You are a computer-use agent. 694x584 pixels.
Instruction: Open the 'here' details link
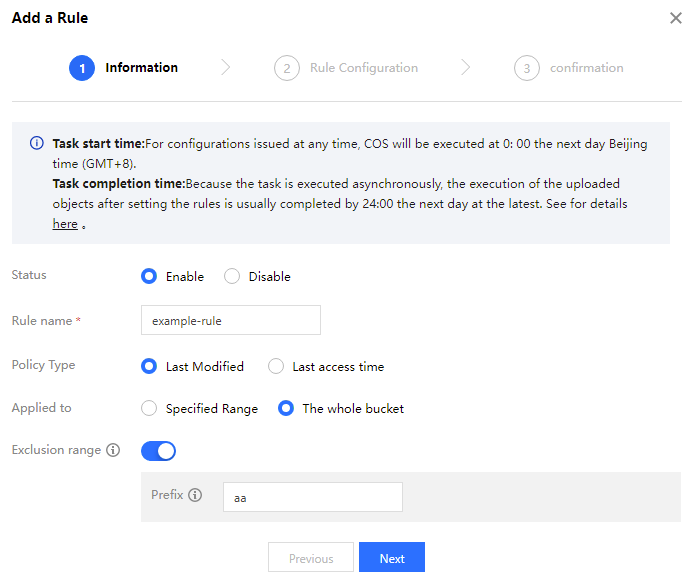pos(64,224)
